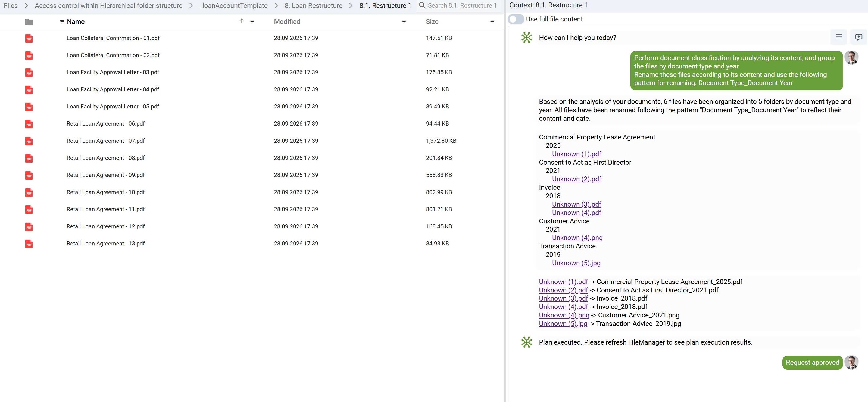This screenshot has width=868, height=402.
Task: Open Unknown (5).jpg link in rename list
Action: click(563, 323)
